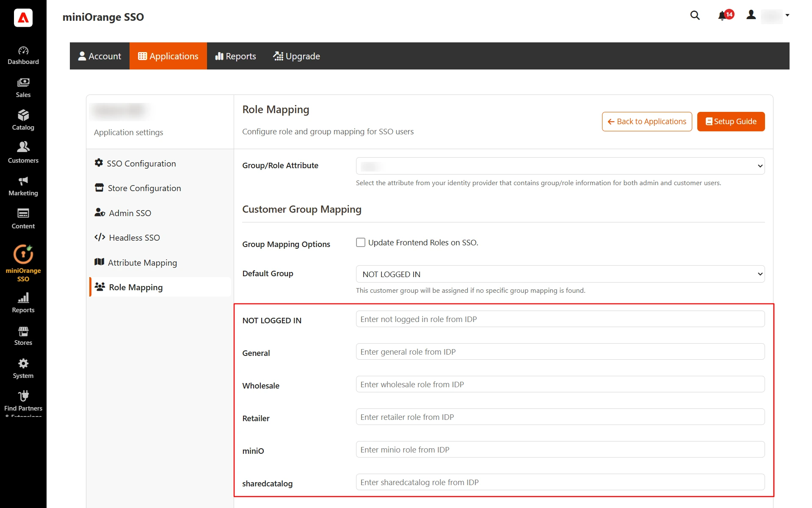Open SSO Configuration settings
Viewport: 812px width, 508px height.
coord(160,164)
